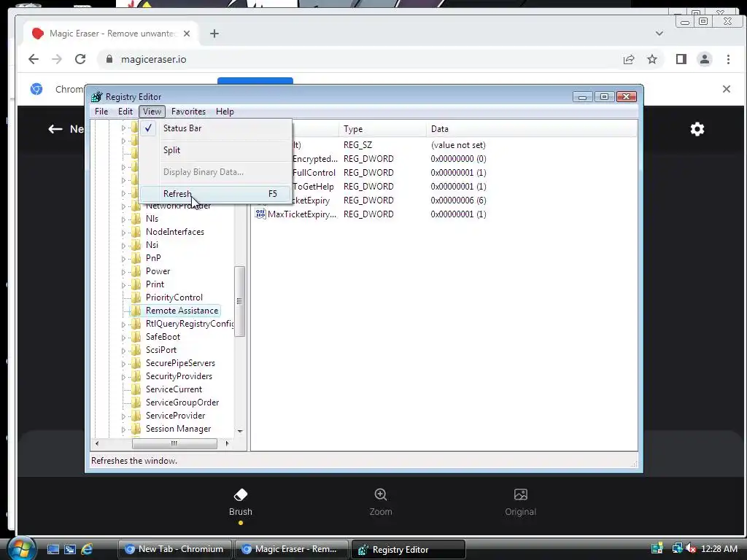This screenshot has width=747, height=560.
Task: Click the ServiceCurrent folder icon
Action: (x=136, y=389)
